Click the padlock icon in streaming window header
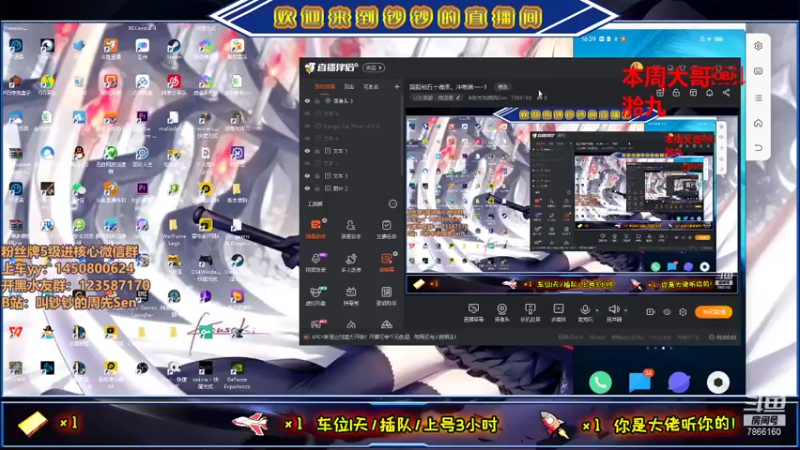The width and height of the screenshot is (800, 450). pos(677,93)
